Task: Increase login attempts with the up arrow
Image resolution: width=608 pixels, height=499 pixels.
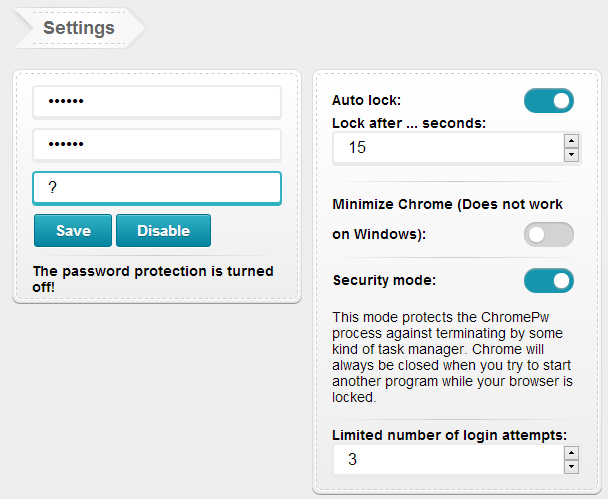Action: point(571,453)
